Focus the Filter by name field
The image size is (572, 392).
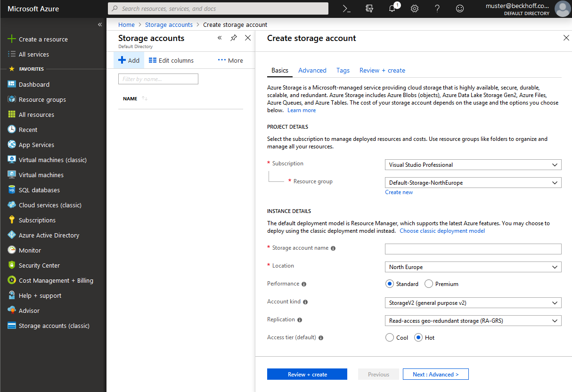158,79
